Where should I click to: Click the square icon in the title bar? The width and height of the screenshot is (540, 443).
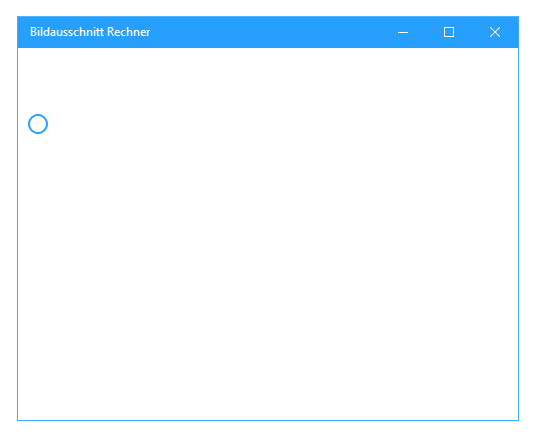pyautogui.click(x=449, y=32)
